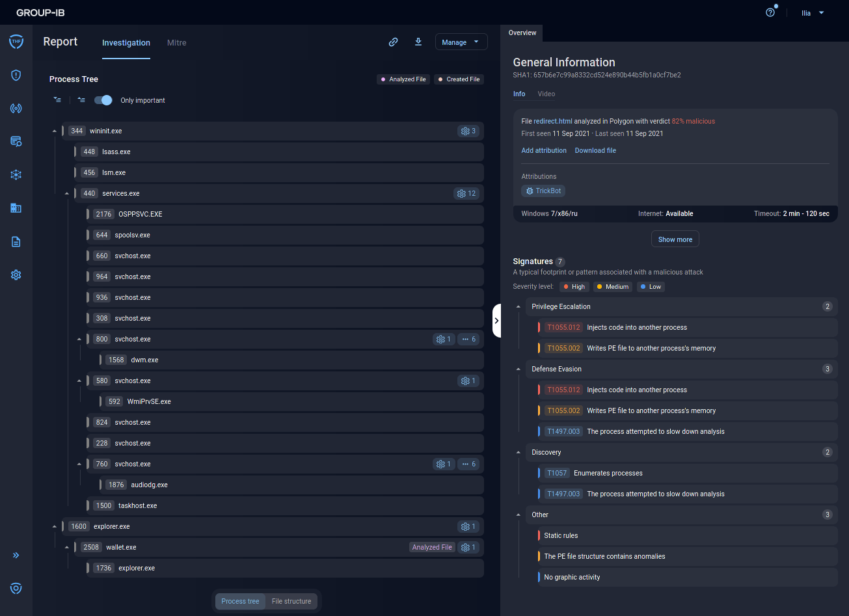
Task: Switch to File structure view at the bottom
Action: (x=291, y=601)
